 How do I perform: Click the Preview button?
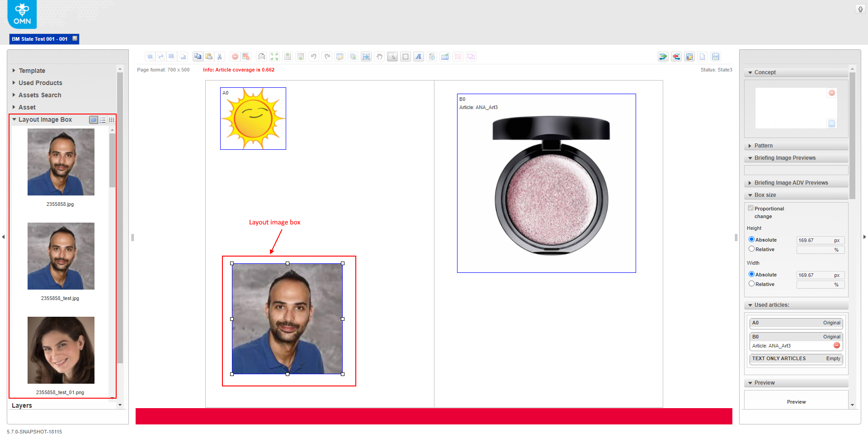click(x=796, y=402)
